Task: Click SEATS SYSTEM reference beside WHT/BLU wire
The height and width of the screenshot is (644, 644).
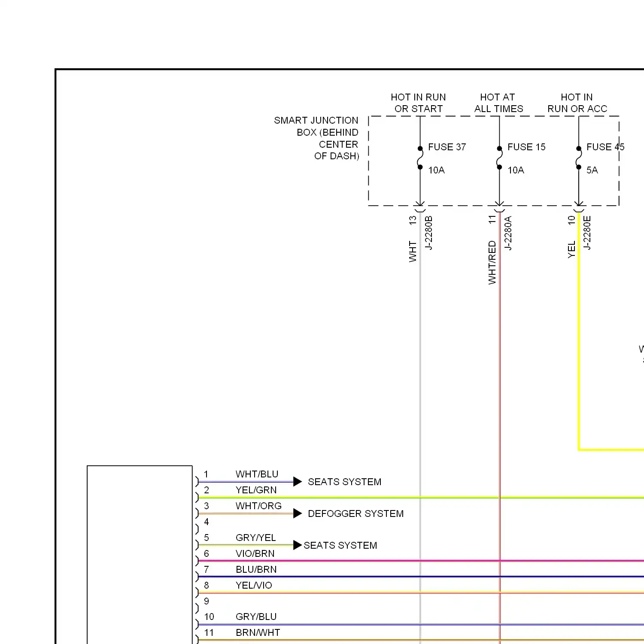Action: 344,482
